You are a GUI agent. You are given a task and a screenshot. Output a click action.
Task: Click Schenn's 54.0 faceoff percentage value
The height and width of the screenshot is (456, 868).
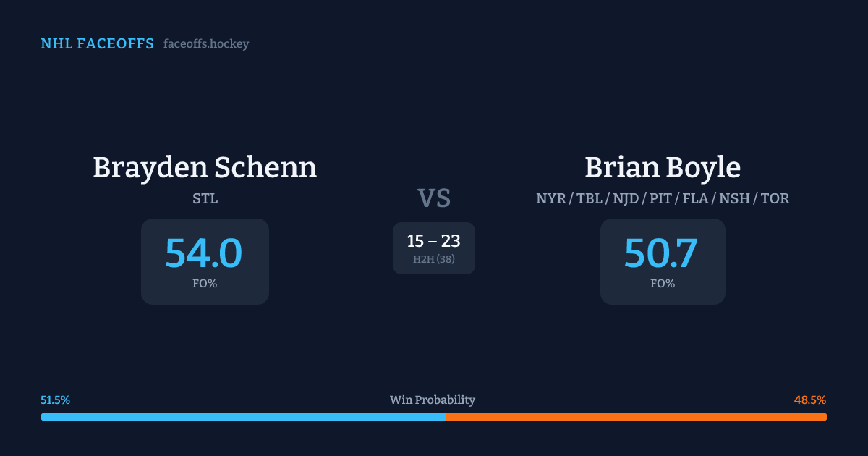(x=204, y=253)
